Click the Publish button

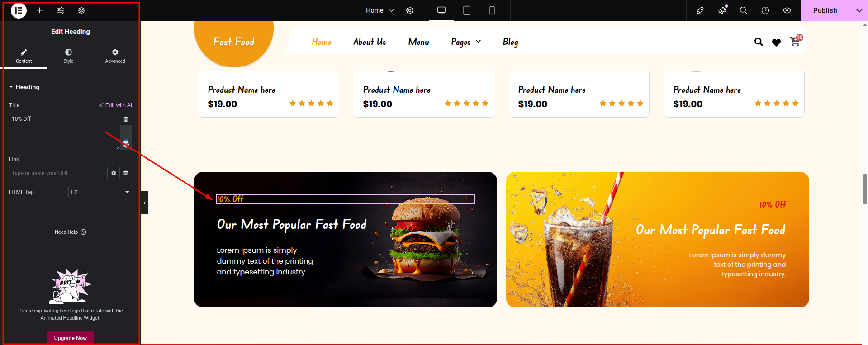[825, 10]
